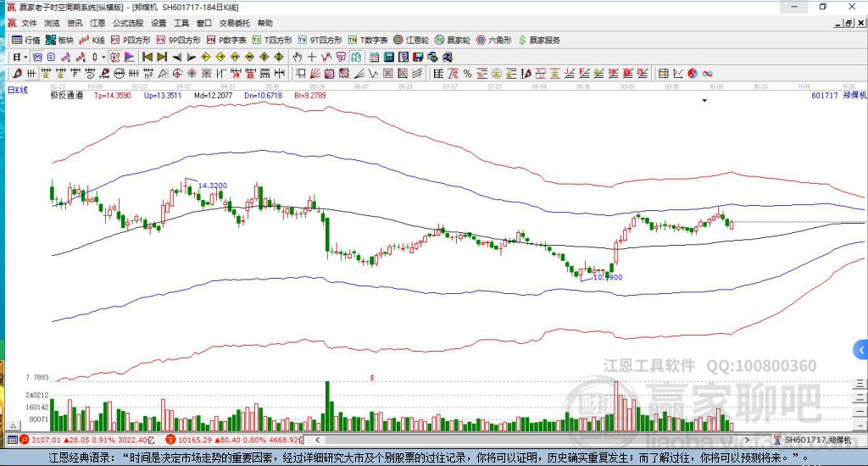Select the percent % tool
The image size is (868, 466).
click(467, 73)
